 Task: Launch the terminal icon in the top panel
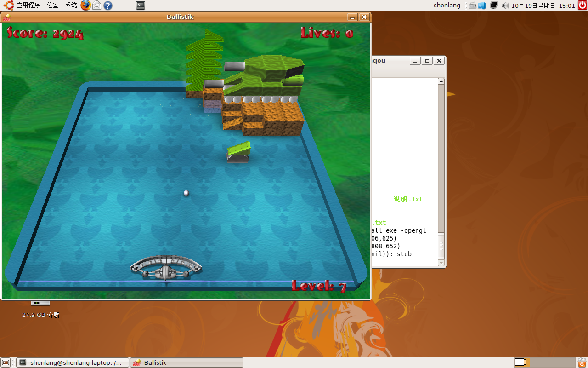[x=141, y=6]
